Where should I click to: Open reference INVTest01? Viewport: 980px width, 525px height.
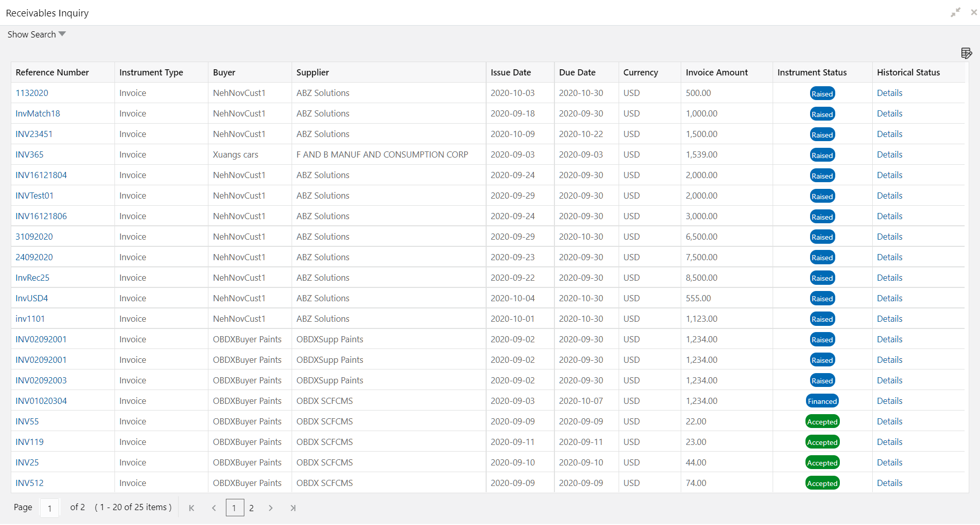[34, 196]
